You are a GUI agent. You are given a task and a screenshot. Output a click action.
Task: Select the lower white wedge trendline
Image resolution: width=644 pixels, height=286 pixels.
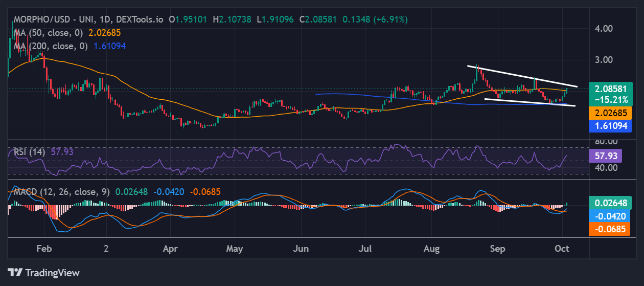click(529, 102)
